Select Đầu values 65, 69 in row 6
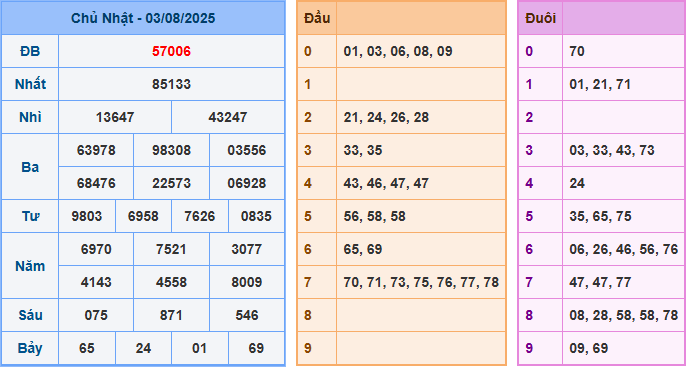687x367 pixels. [363, 249]
